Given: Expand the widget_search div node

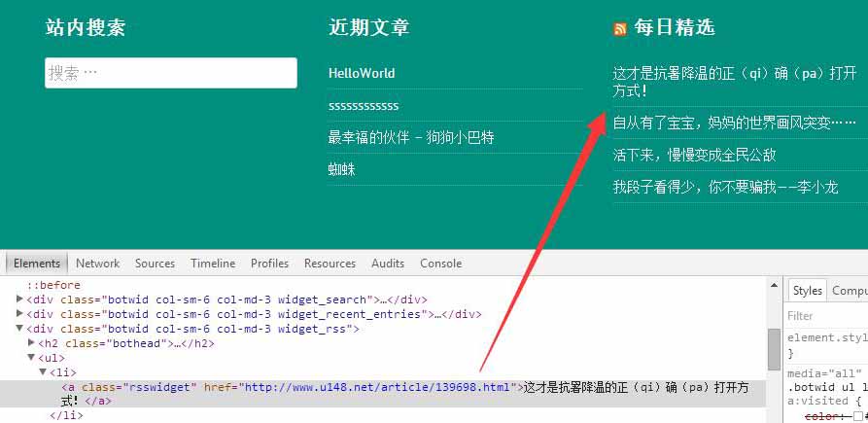Looking at the screenshot, I should point(20,299).
